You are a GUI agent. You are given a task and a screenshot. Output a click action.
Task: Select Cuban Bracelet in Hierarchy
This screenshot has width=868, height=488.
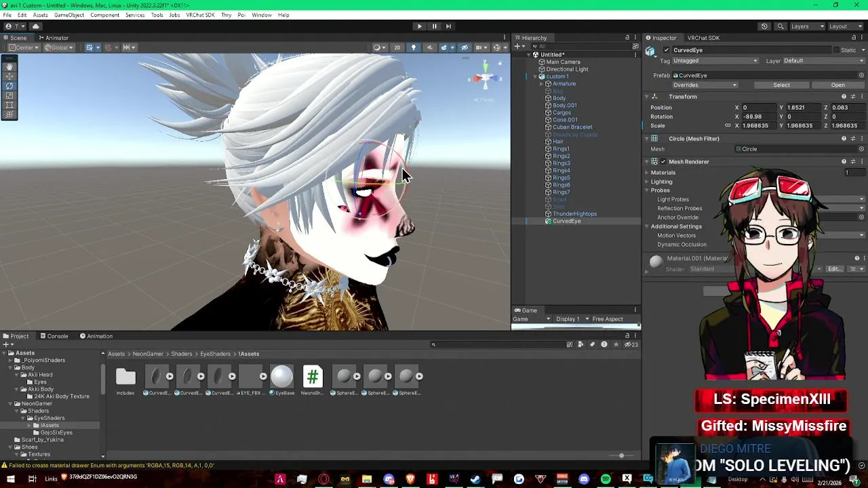click(x=572, y=127)
